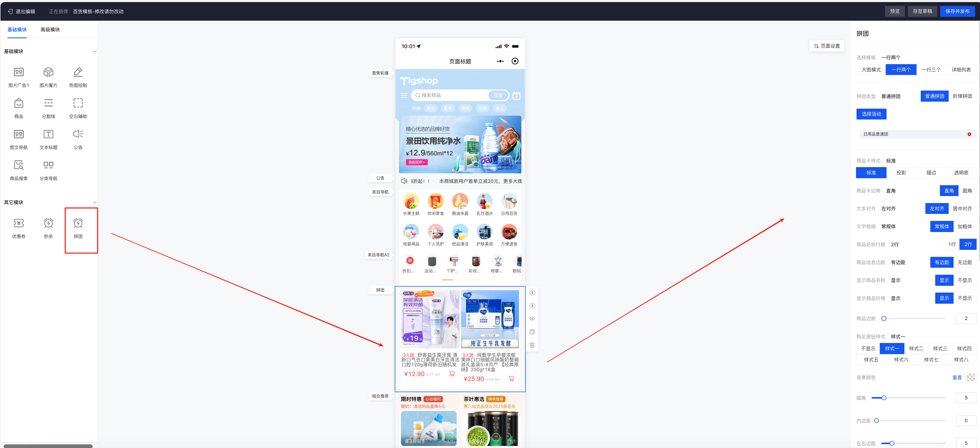Add the 图片魔方 cube module
980x448 pixels.
(x=48, y=76)
